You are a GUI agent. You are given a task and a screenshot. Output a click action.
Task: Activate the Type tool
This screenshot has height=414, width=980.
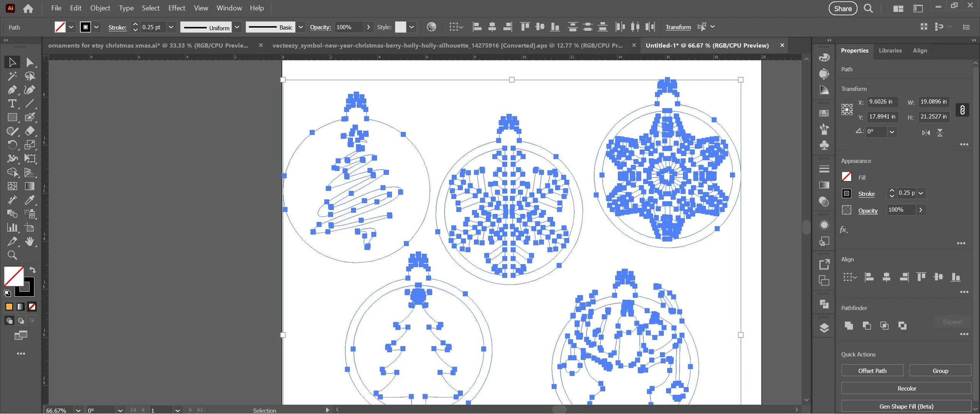(x=12, y=104)
